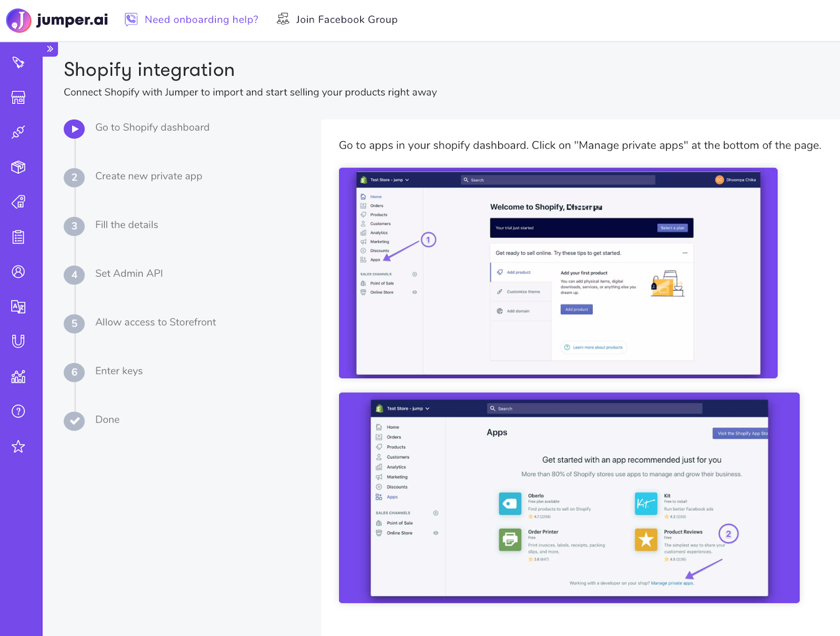Click the Connect Shopify with Jumper description text
The image size is (840, 636).
pyautogui.click(x=250, y=92)
